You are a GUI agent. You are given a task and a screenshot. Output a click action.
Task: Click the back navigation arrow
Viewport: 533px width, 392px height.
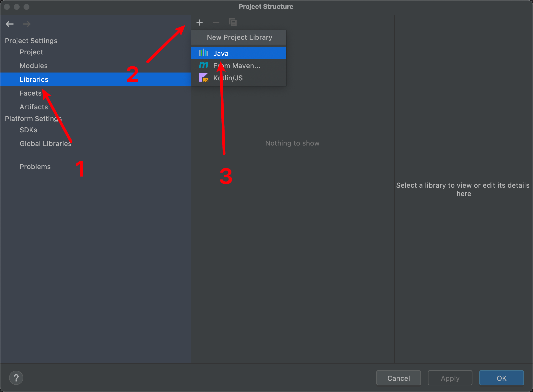point(10,24)
